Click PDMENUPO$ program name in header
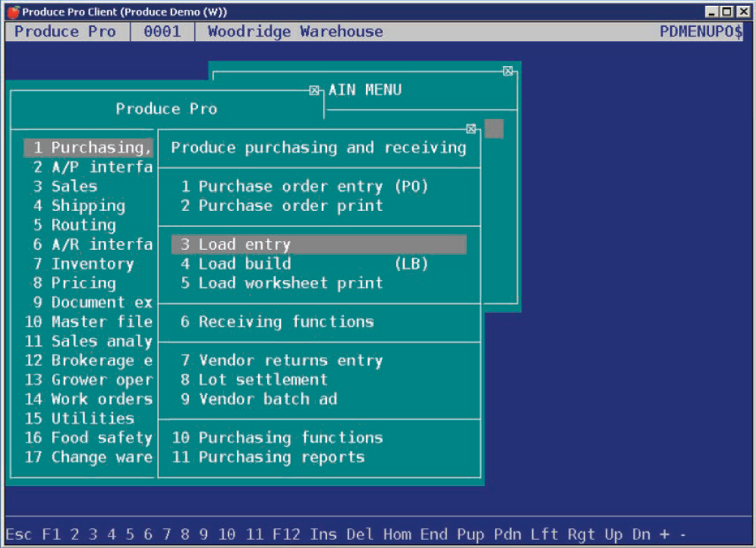 click(x=701, y=32)
